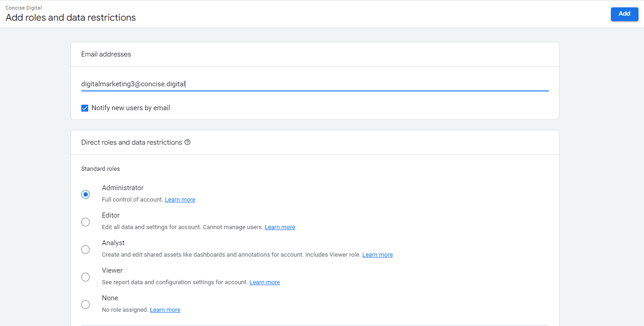The image size is (644, 326).
Task: Click Learn more next to No role assigned
Action: click(x=165, y=310)
